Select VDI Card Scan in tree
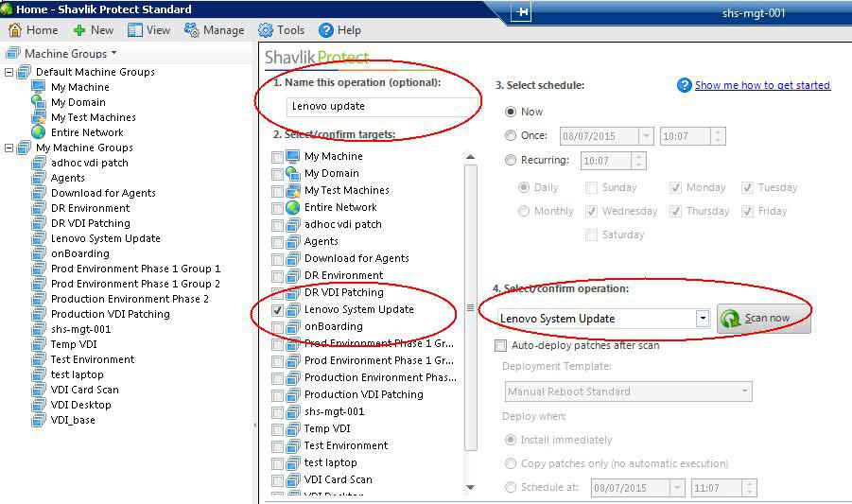The height and width of the screenshot is (504, 852). [x=85, y=390]
